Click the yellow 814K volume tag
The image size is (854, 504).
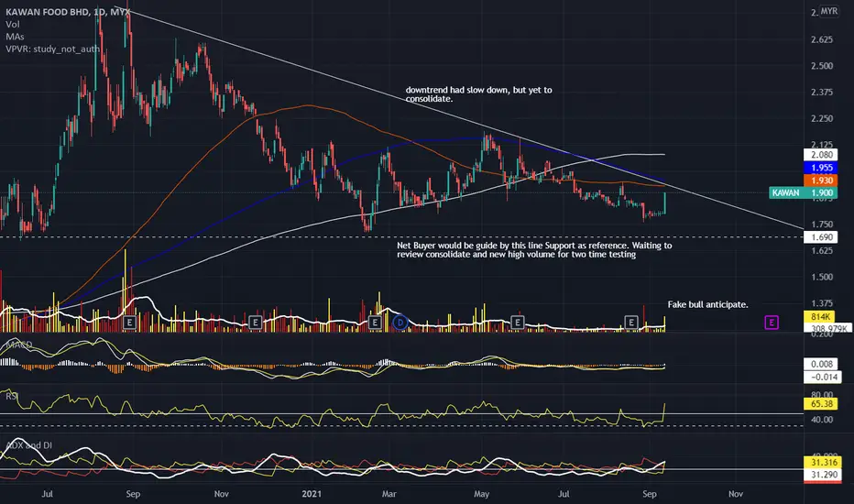point(819,316)
